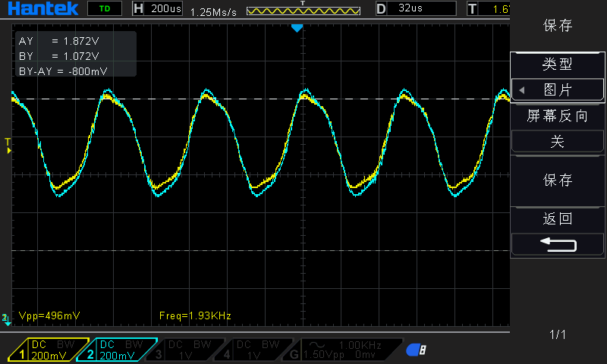Click the left arrow beside 图片

click(x=521, y=90)
